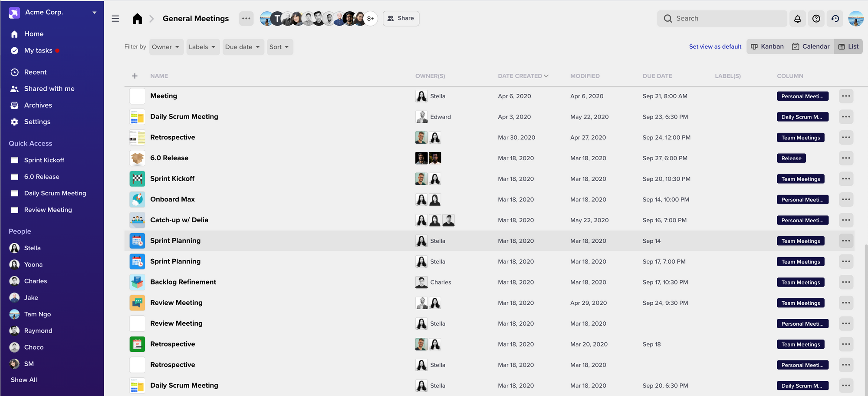868x396 pixels.
Task: Toggle the hamburger sidebar menu
Action: [x=115, y=19]
